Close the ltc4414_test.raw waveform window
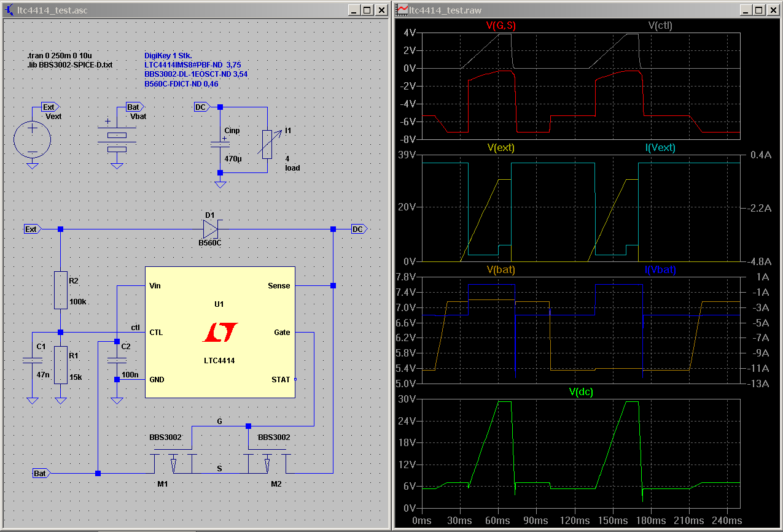Image resolution: width=783 pixels, height=532 pixels. pos(772,10)
